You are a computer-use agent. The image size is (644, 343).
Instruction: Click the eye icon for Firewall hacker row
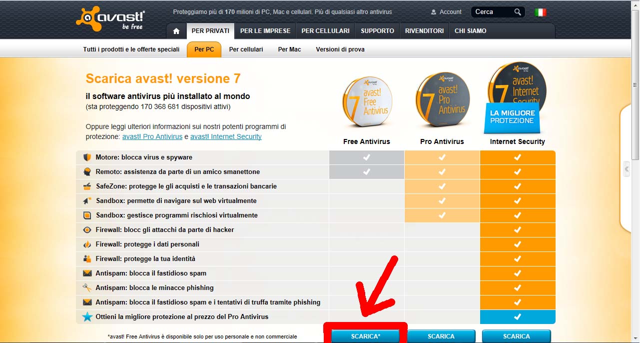[x=87, y=230]
